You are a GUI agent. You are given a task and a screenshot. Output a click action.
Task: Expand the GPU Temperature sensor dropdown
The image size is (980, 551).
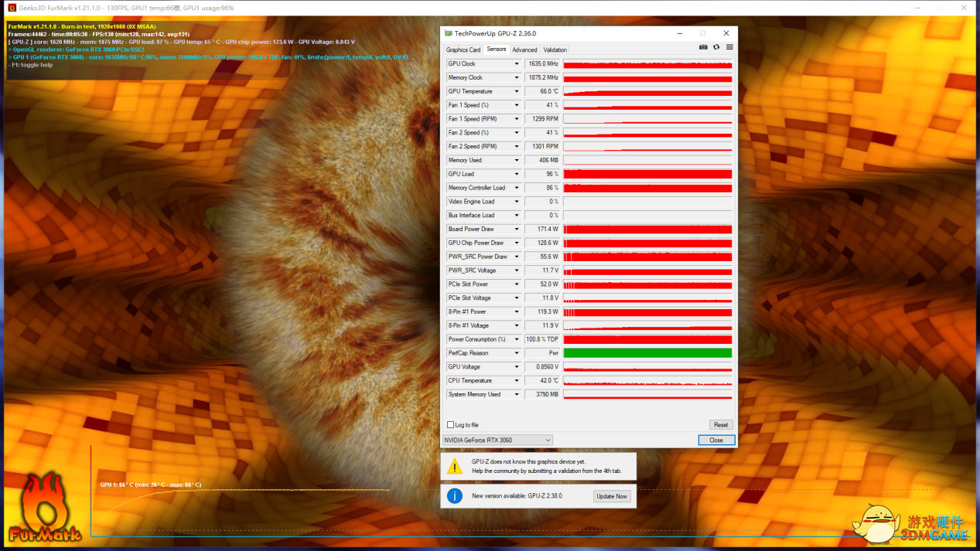tap(517, 91)
